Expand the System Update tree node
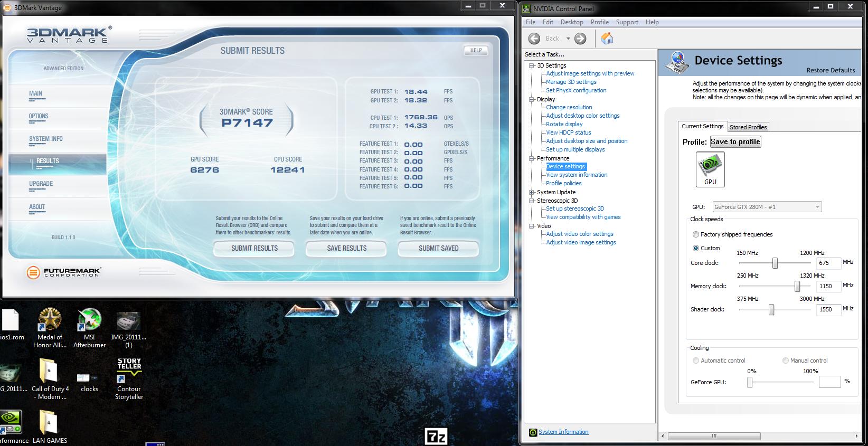 coord(532,192)
